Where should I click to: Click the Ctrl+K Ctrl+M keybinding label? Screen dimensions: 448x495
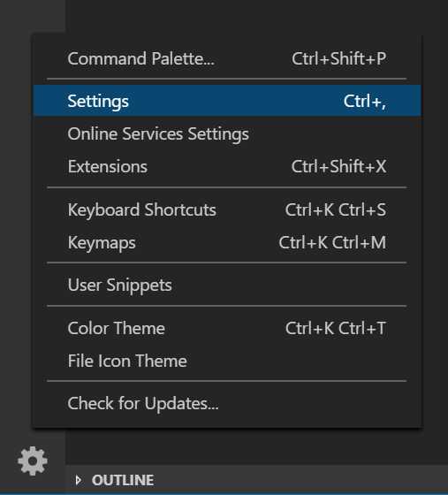pos(332,242)
